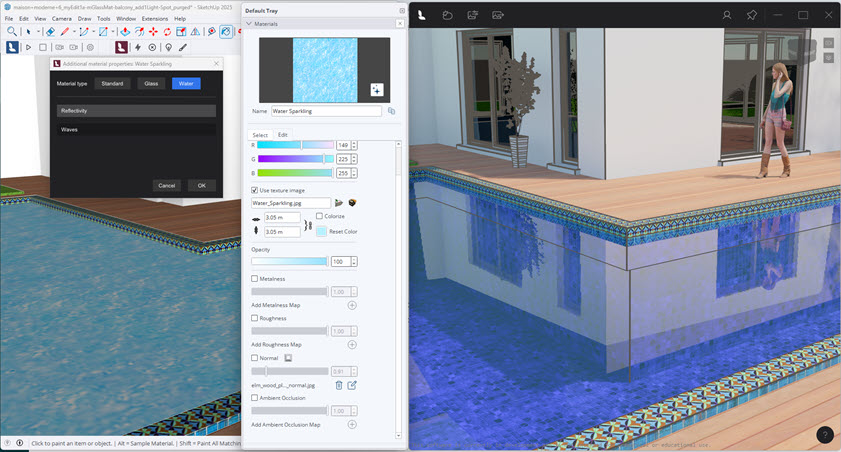
Task: Collapse the Materials panel section
Action: click(249, 23)
